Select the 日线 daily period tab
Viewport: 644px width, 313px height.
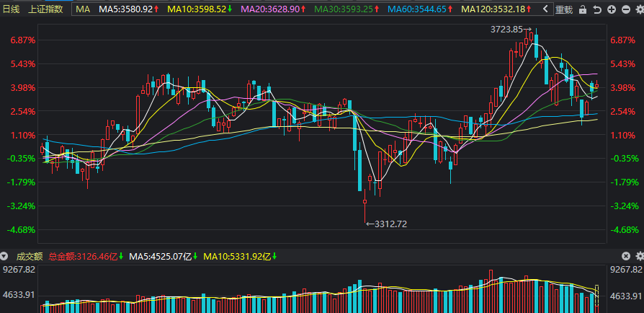[11, 9]
